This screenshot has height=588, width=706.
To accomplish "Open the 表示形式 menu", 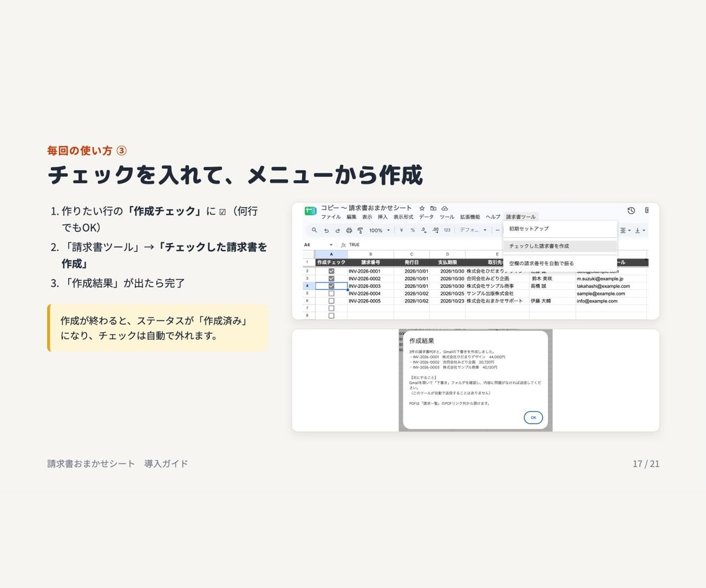I will point(403,217).
